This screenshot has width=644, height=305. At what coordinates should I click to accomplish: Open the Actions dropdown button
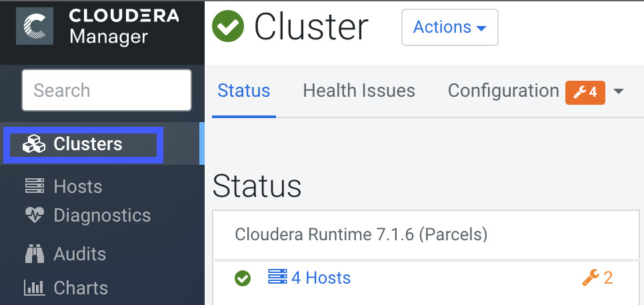[x=450, y=27]
